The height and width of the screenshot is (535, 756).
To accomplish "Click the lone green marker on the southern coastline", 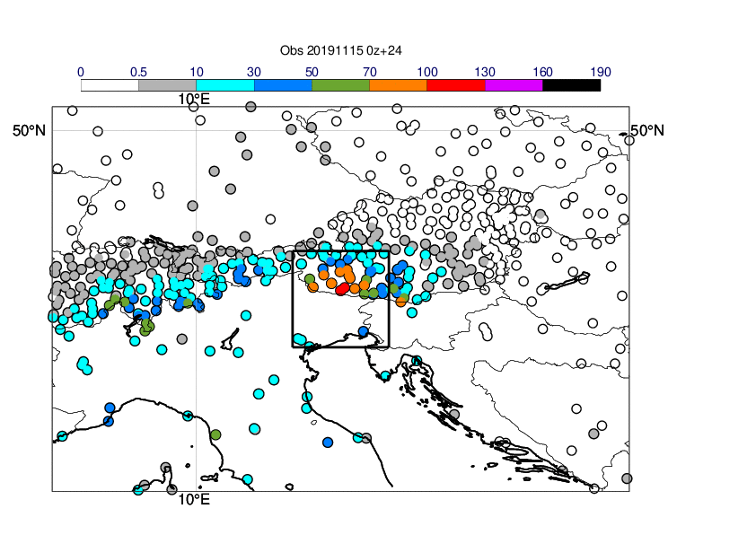I will click(215, 434).
